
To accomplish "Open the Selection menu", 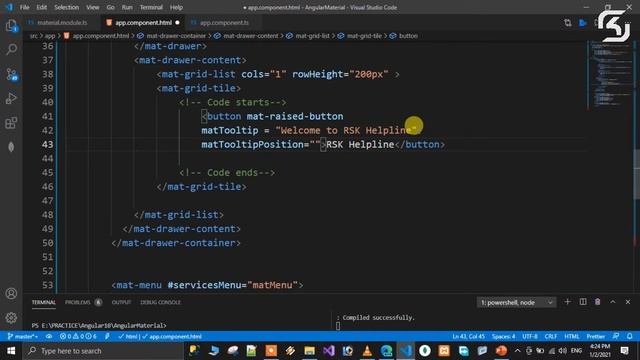I will point(67,7).
